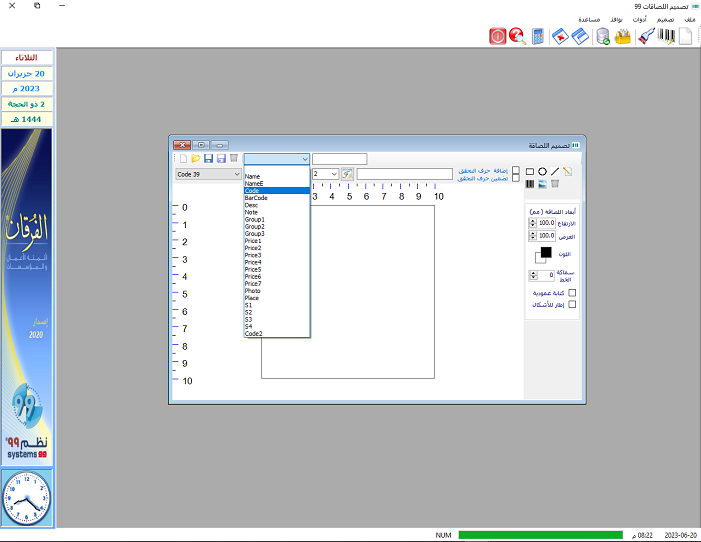
Task: Open the calculator icon in main toolbar
Action: [539, 37]
